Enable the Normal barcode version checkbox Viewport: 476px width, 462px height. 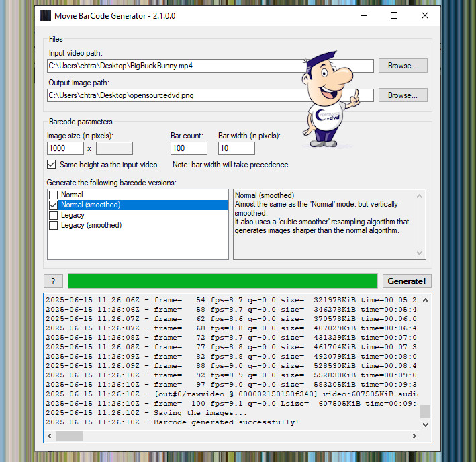[x=54, y=195]
